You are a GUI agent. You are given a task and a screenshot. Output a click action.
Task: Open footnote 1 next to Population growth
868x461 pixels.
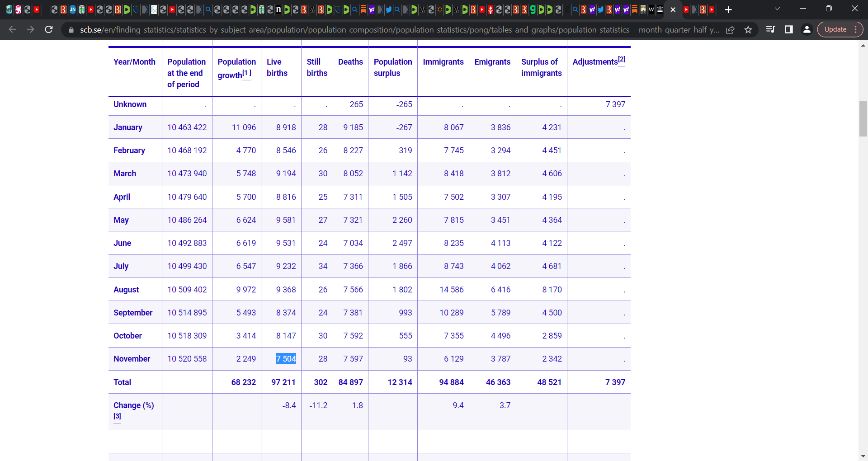point(246,73)
